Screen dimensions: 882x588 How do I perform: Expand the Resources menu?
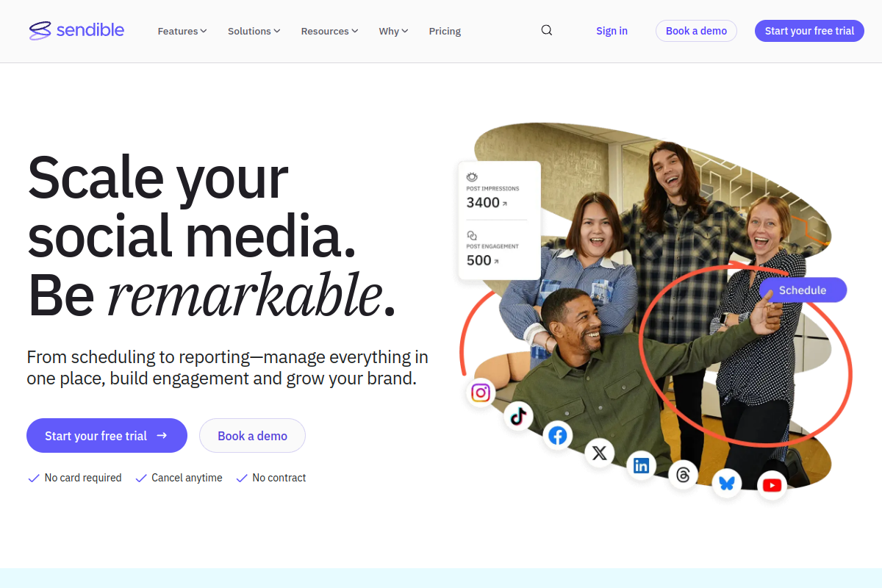point(329,31)
